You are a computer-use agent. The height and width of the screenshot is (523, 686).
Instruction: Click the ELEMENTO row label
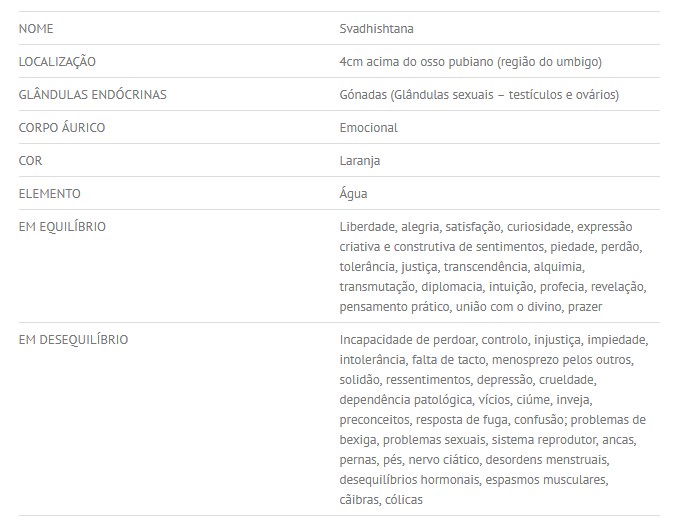tap(50, 193)
